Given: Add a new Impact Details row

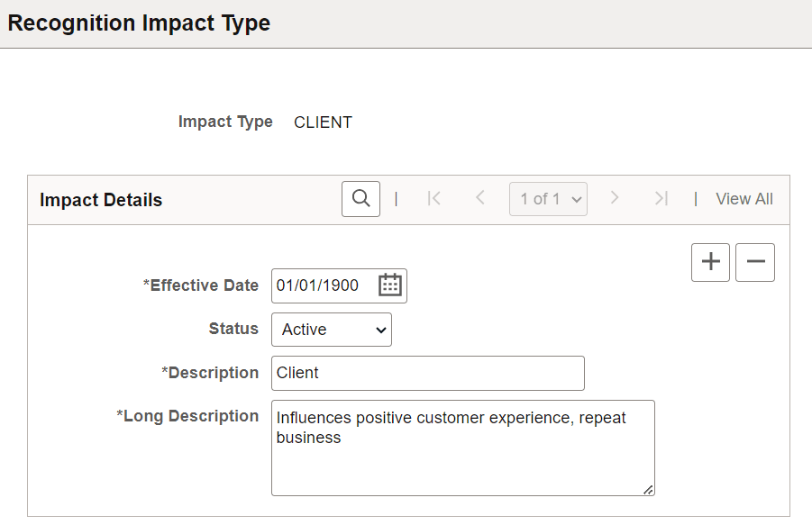Looking at the screenshot, I should tap(710, 262).
